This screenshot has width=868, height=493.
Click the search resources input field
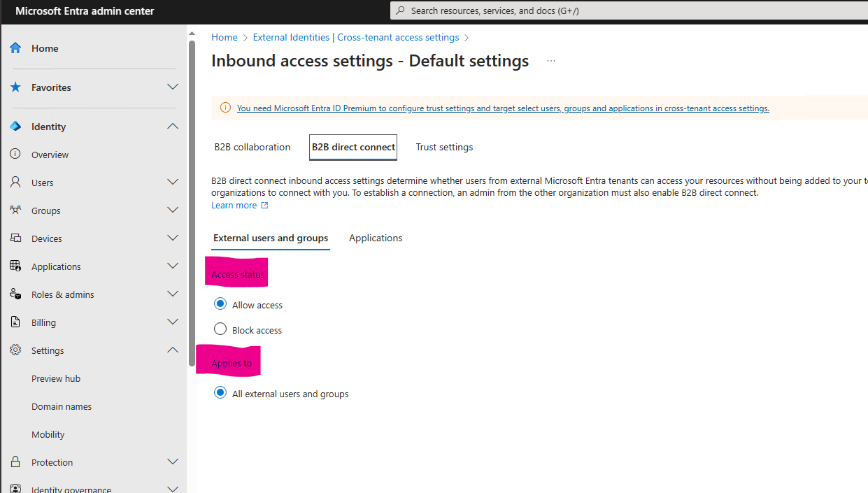click(x=629, y=10)
